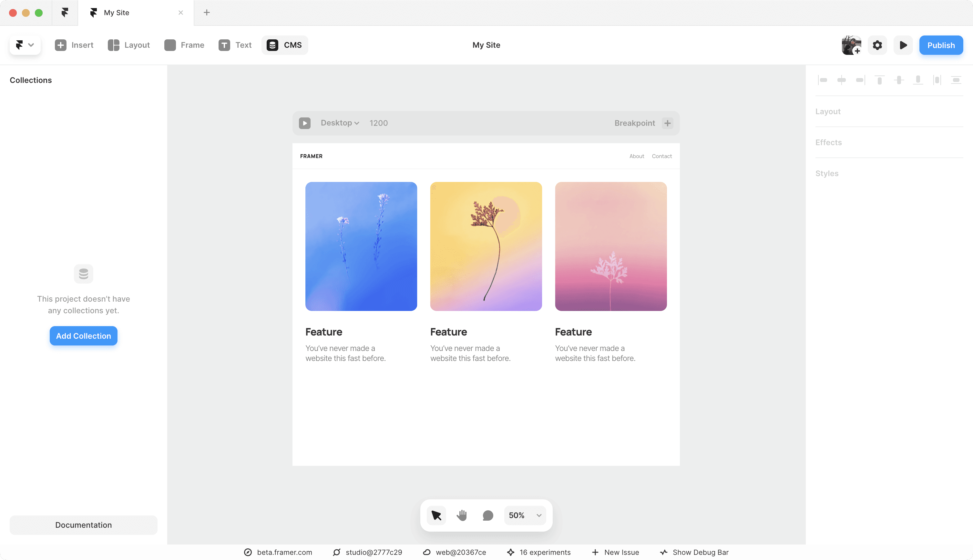Click the Styles section in right panel

(x=889, y=174)
